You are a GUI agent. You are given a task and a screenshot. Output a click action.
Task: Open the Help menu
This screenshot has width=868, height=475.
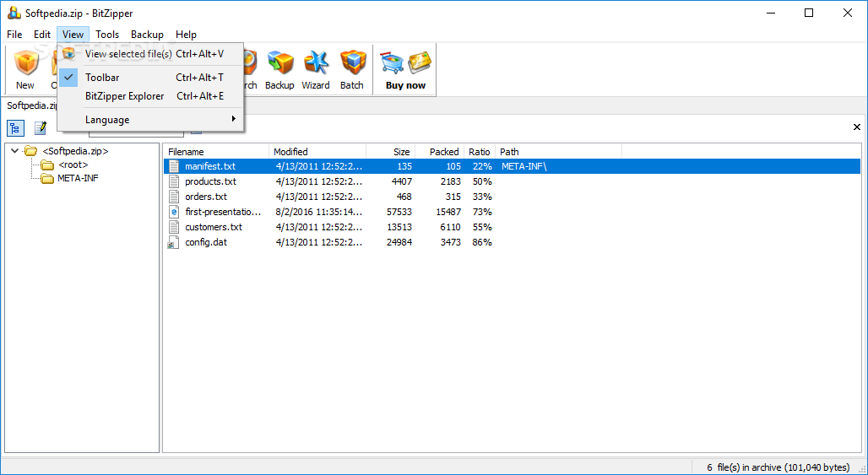[x=186, y=35]
